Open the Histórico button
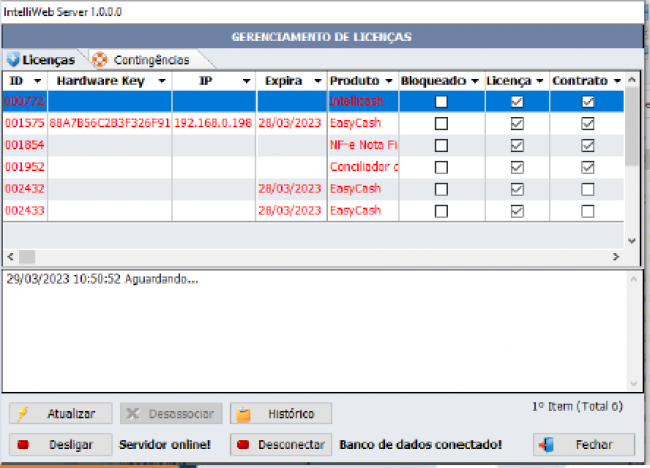 click(281, 414)
